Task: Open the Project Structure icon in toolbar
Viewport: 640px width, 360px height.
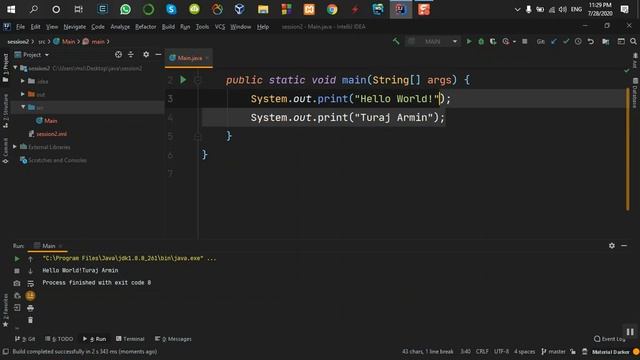Action: 606,41
